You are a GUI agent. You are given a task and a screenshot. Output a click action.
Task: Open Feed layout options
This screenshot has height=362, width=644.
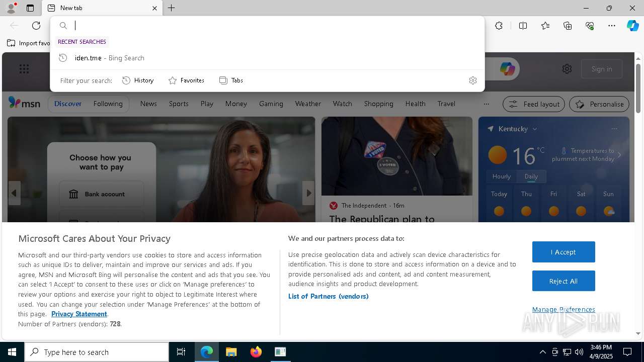(x=534, y=104)
